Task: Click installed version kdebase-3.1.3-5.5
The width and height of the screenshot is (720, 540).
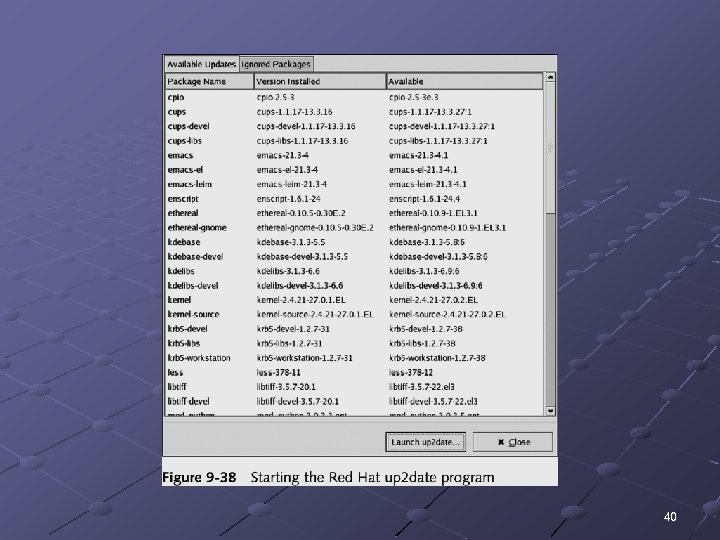Action: tap(291, 242)
